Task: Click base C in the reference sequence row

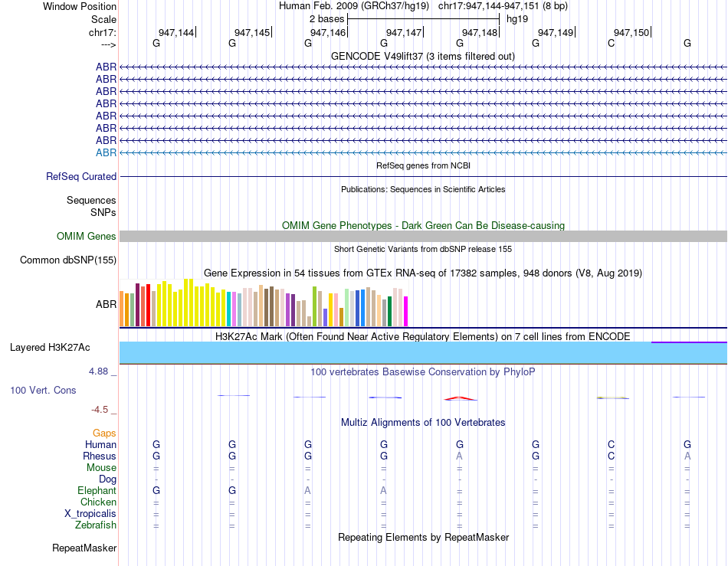Action: point(611,43)
